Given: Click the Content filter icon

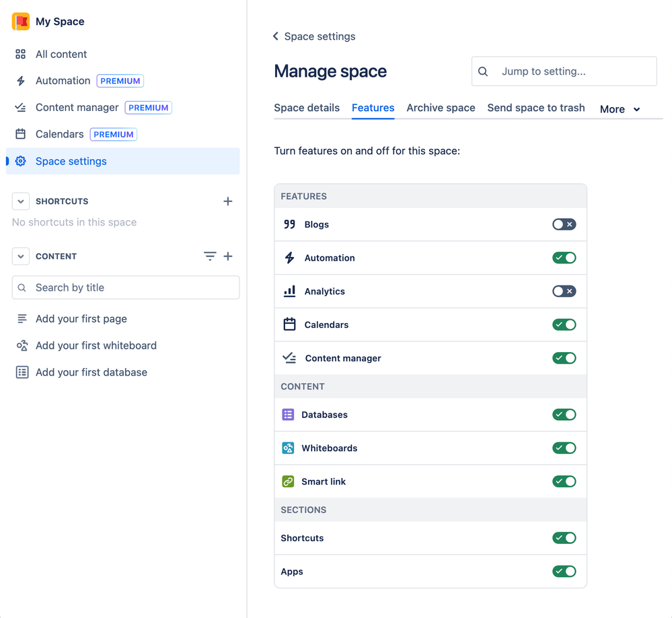Looking at the screenshot, I should coord(210,256).
